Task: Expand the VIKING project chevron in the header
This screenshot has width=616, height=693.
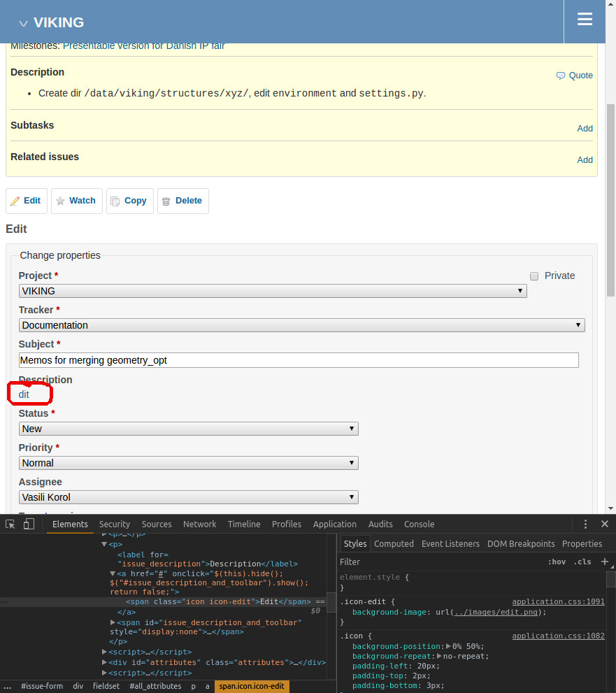Action: pyautogui.click(x=23, y=23)
